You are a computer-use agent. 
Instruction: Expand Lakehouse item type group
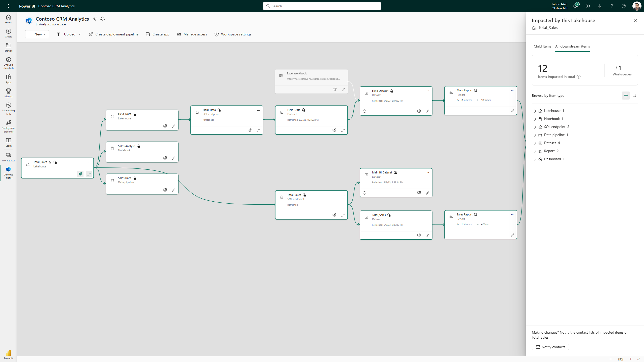(535, 111)
